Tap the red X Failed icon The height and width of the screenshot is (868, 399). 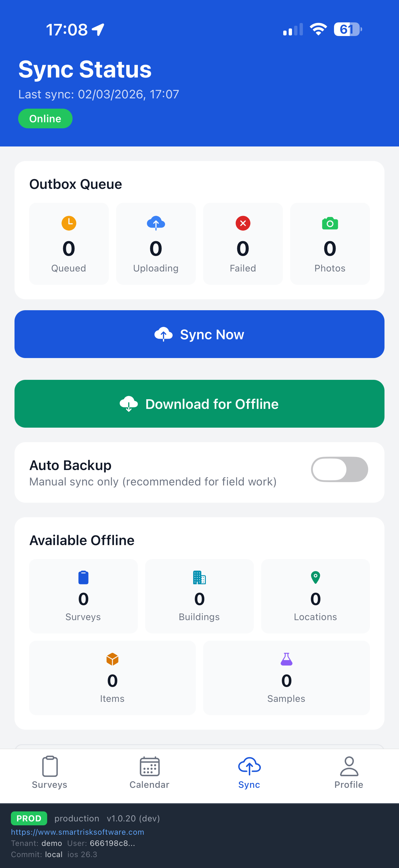coord(243,223)
